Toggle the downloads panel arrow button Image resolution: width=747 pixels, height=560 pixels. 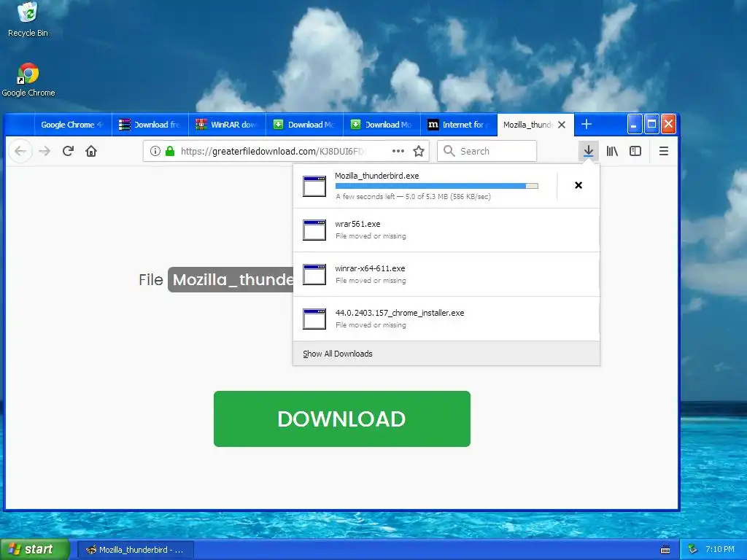tap(589, 152)
